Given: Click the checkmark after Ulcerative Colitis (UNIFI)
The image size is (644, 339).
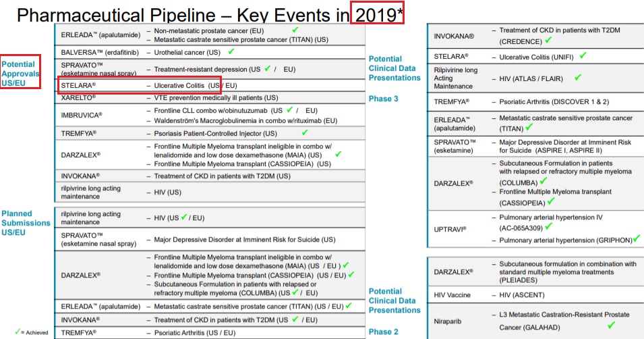Looking at the screenshot, I should click(x=583, y=55).
